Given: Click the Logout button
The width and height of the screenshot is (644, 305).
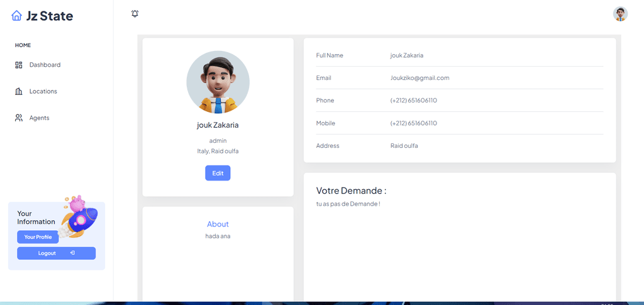Looking at the screenshot, I should 56,253.
